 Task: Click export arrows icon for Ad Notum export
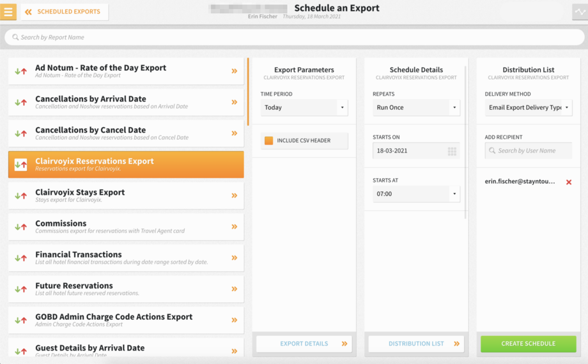21,71
